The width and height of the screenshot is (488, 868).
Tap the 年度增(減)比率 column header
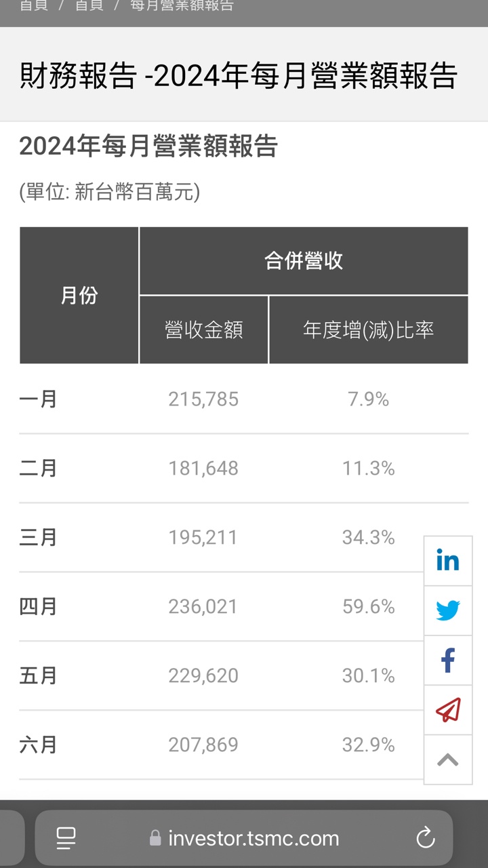coord(368,330)
